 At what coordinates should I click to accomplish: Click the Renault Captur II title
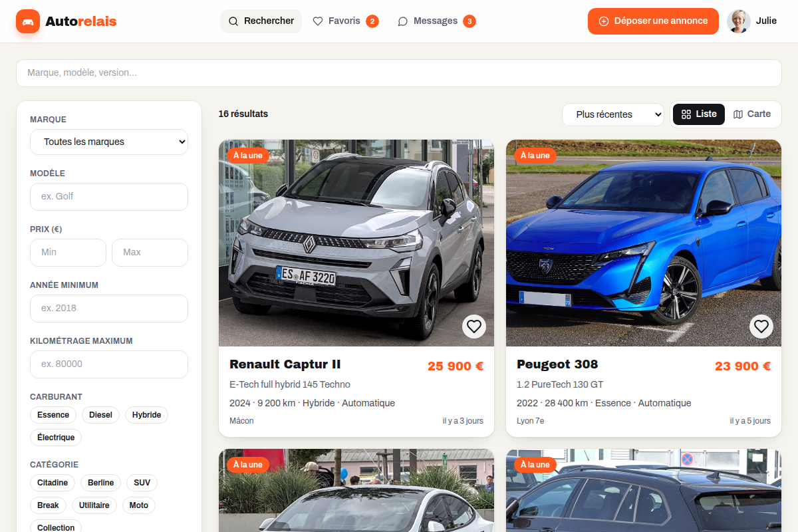(285, 364)
